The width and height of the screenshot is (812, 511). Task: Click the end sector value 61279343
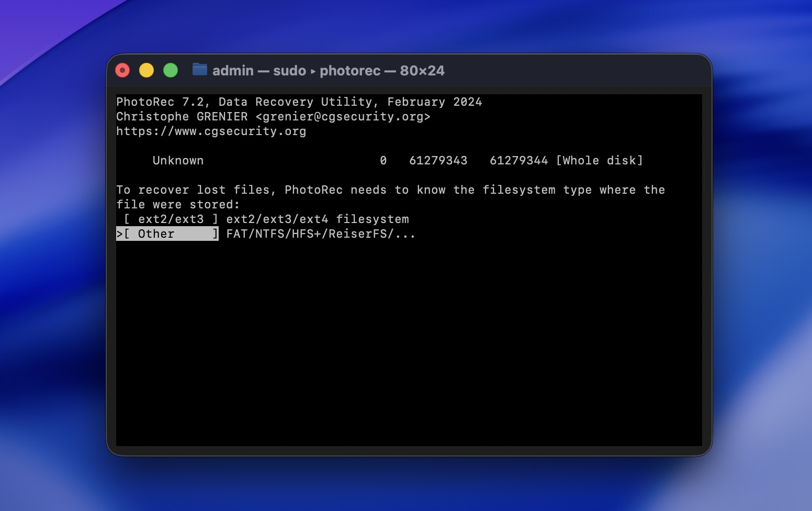point(438,161)
